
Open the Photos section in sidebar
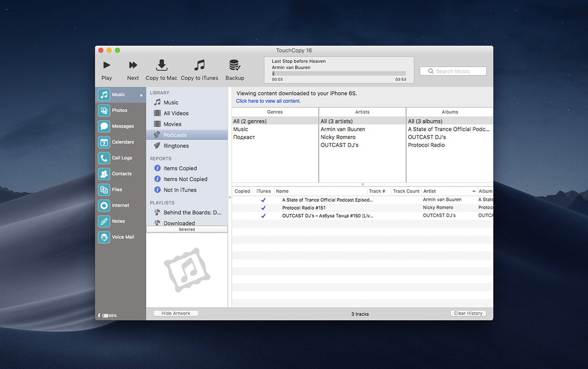click(119, 110)
